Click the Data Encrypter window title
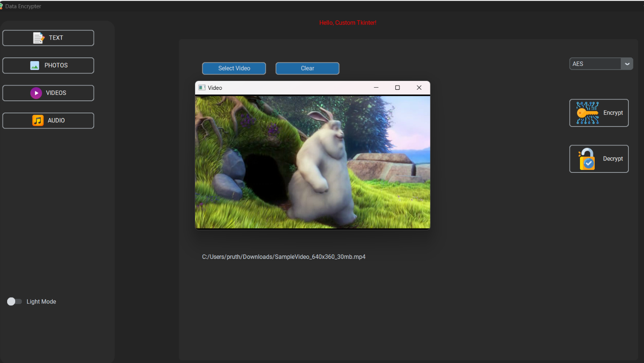Screen dimensions: 644x363 (x=23, y=6)
